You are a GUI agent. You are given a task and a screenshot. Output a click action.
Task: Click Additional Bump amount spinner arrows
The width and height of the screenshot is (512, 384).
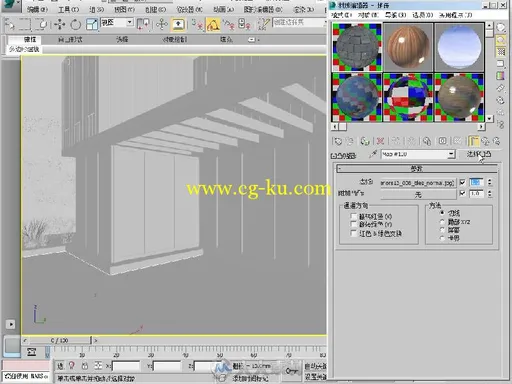(x=490, y=193)
